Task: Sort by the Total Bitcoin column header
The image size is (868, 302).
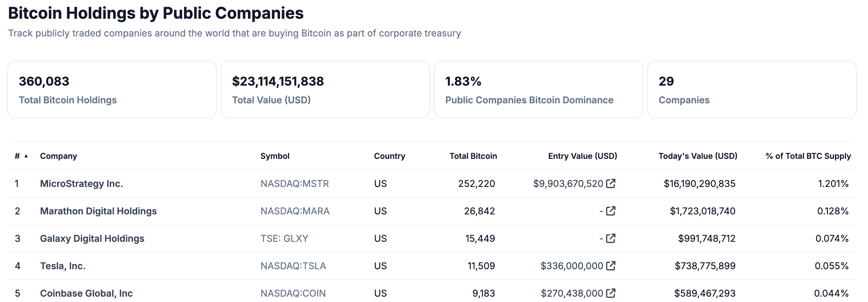Action: click(x=473, y=156)
